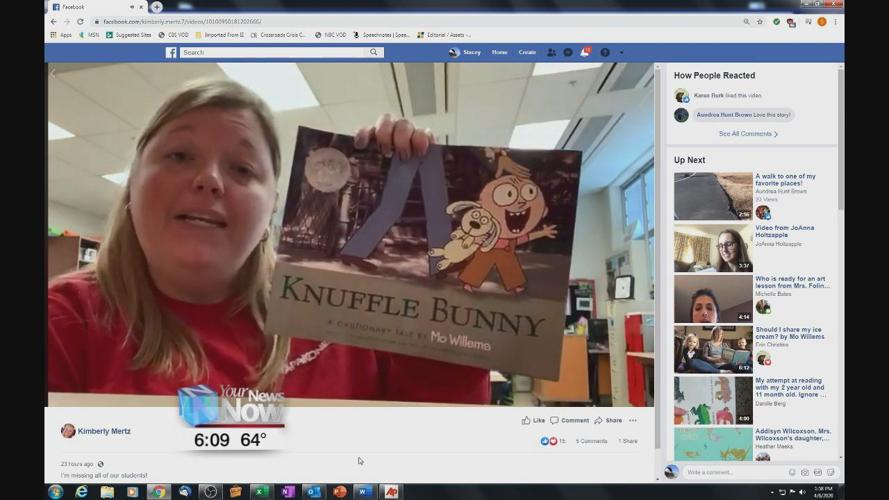
Task: Open the 1 Share link
Action: (628, 441)
